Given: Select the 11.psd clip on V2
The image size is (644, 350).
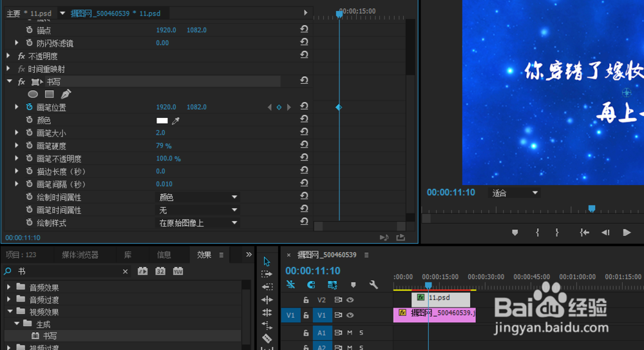Looking at the screenshot, I should pyautogui.click(x=440, y=298).
